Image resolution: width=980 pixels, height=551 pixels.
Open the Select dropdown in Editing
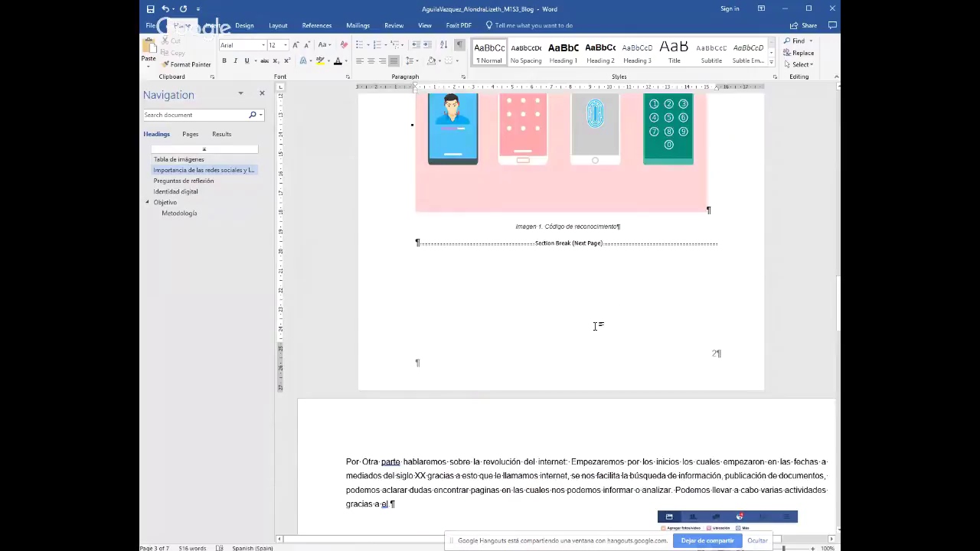point(799,64)
